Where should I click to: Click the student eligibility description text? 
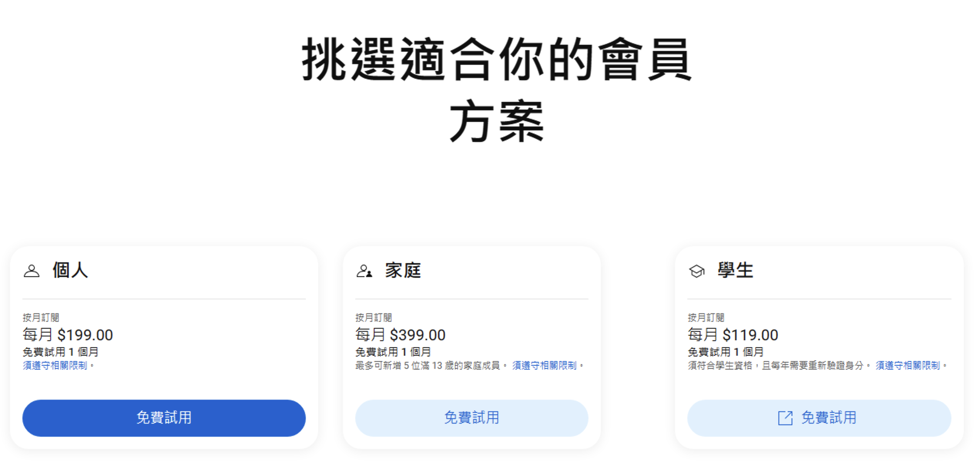[775, 365]
